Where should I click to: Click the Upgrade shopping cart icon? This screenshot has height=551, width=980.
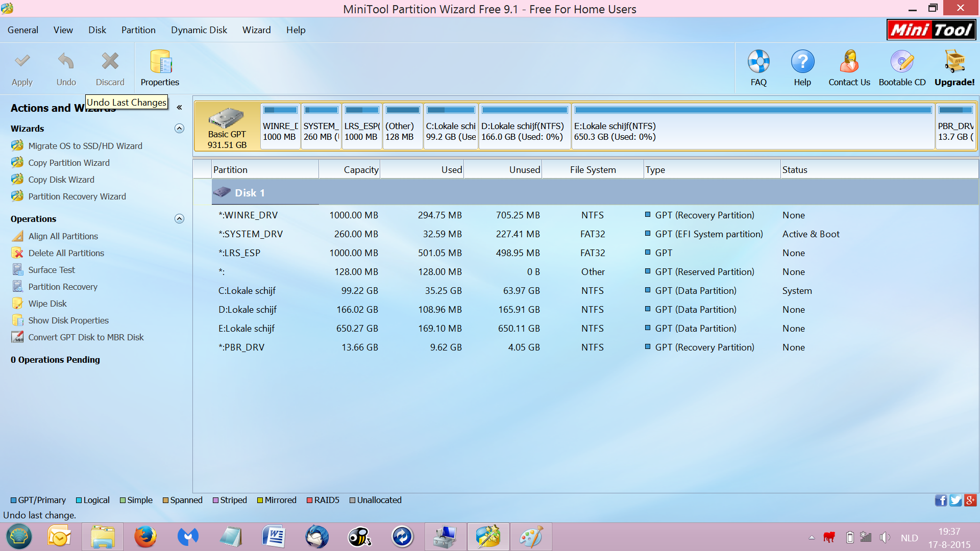954,62
